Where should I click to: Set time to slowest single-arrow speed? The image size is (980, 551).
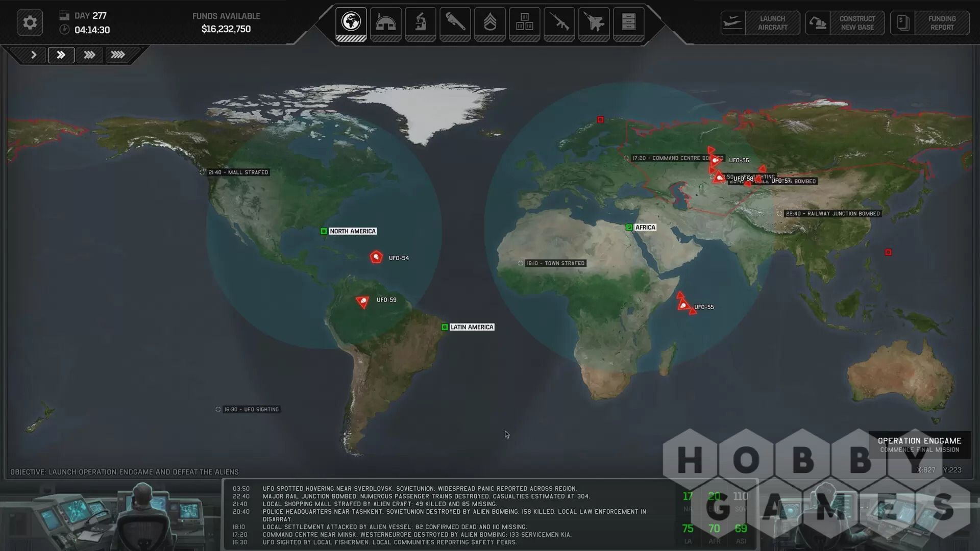click(34, 55)
